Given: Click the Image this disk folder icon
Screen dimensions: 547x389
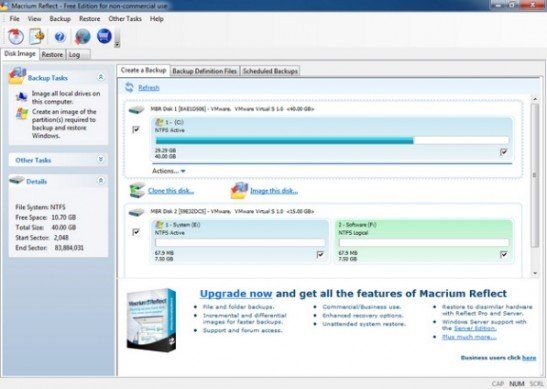Looking at the screenshot, I should 239,190.
